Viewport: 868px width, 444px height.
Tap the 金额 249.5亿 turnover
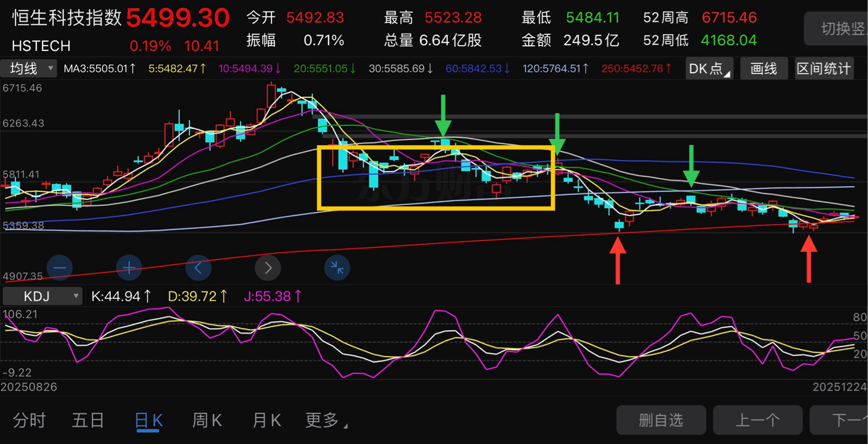tap(593, 40)
